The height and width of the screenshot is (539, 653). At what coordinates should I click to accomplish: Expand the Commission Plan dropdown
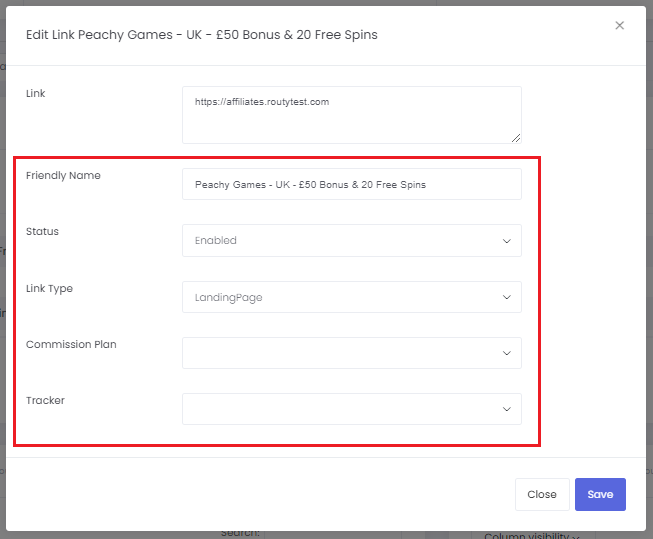pos(351,353)
